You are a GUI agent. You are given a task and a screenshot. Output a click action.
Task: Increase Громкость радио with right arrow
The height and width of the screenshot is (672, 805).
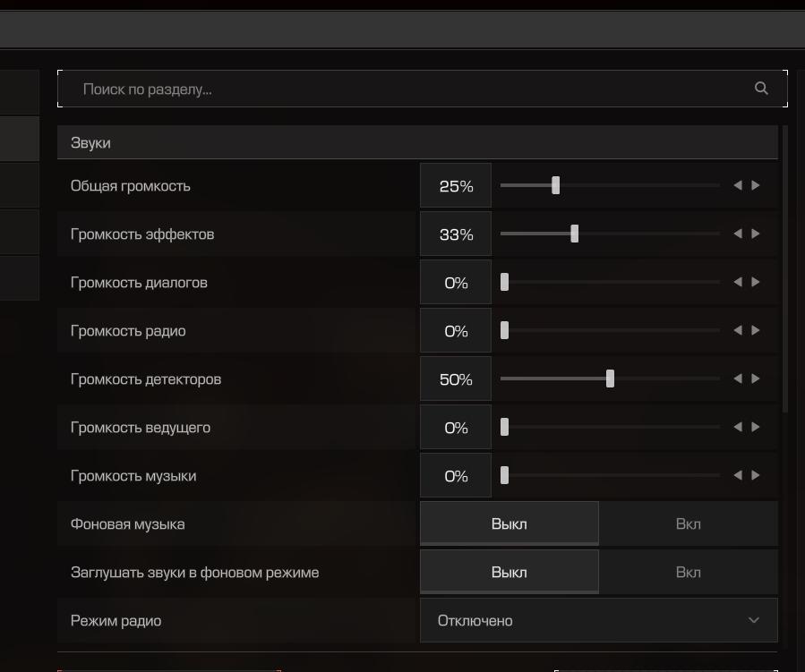[x=756, y=330]
